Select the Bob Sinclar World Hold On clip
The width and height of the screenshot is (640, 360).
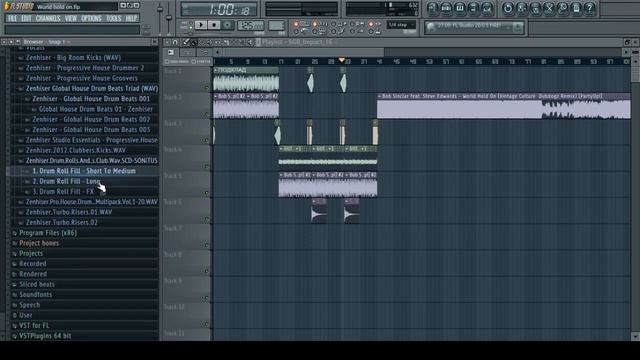tap(504, 106)
